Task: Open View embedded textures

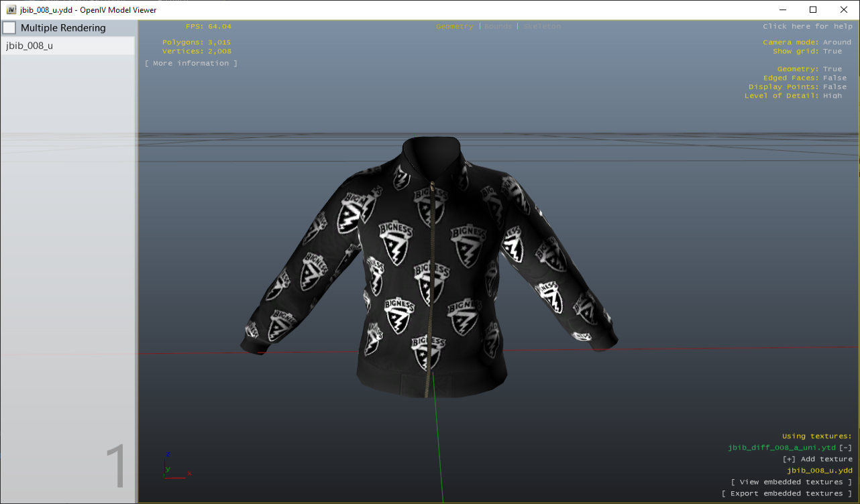Action: point(791,482)
